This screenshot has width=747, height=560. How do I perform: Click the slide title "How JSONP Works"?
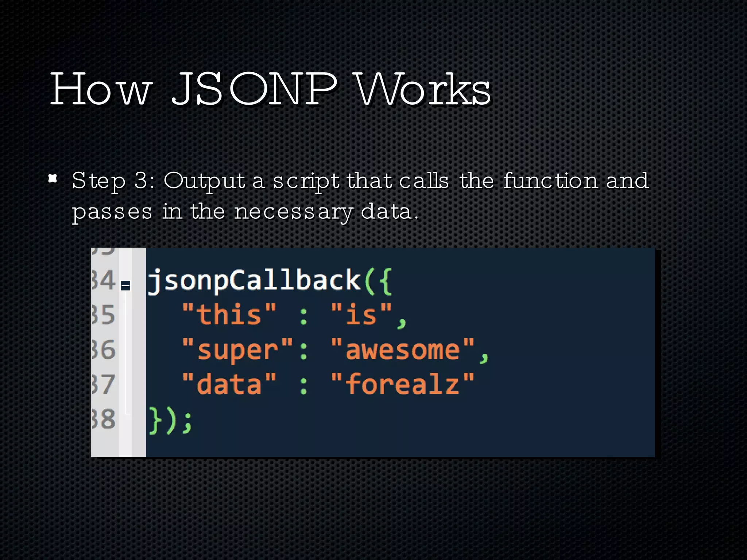tap(271, 89)
